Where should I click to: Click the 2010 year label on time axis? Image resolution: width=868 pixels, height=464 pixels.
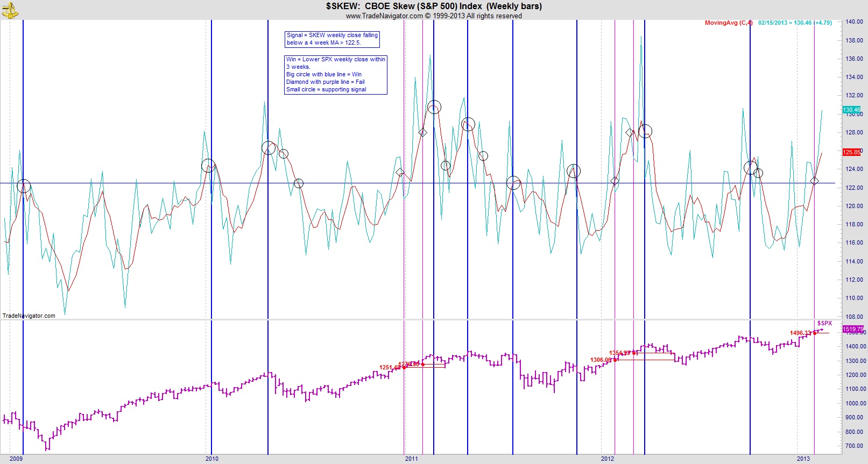[x=212, y=459]
